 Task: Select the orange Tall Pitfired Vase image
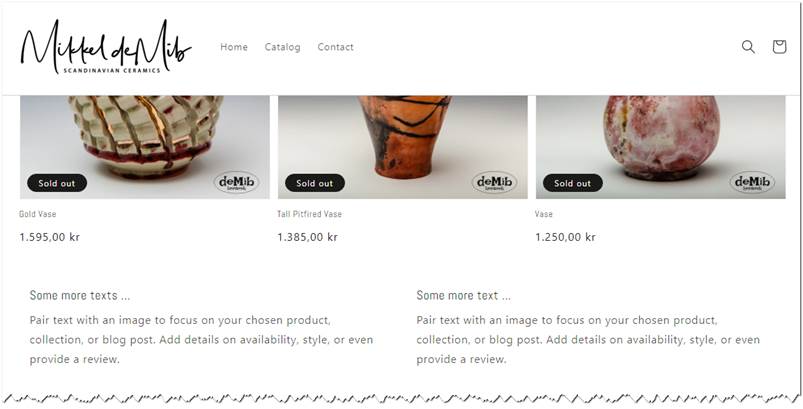tap(403, 147)
